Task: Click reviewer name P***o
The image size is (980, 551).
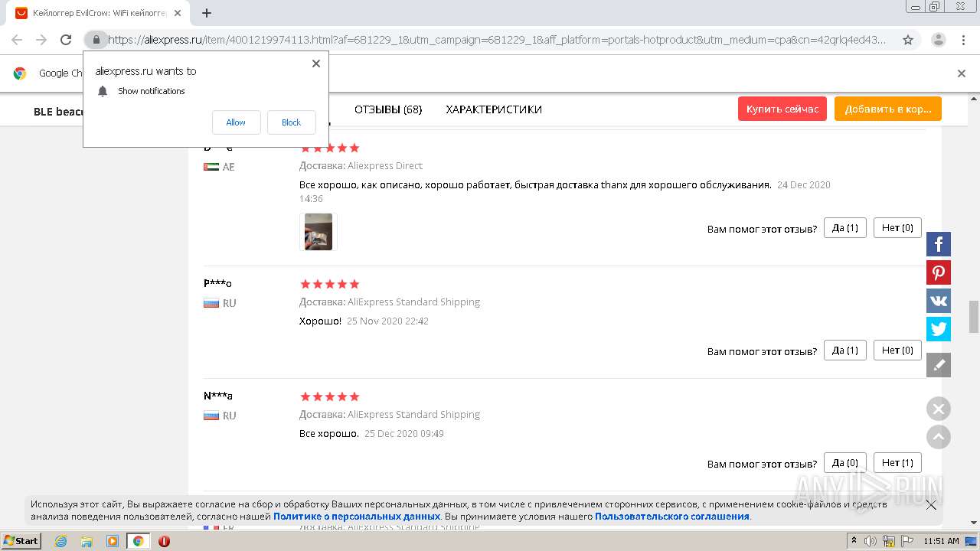Action: click(217, 283)
